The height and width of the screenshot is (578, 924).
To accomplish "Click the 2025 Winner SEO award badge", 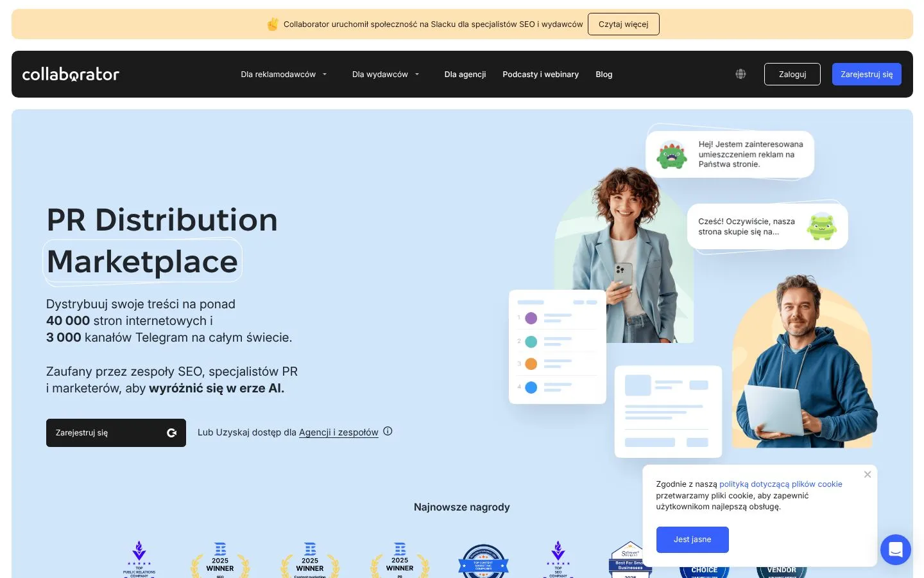I will coord(220,560).
